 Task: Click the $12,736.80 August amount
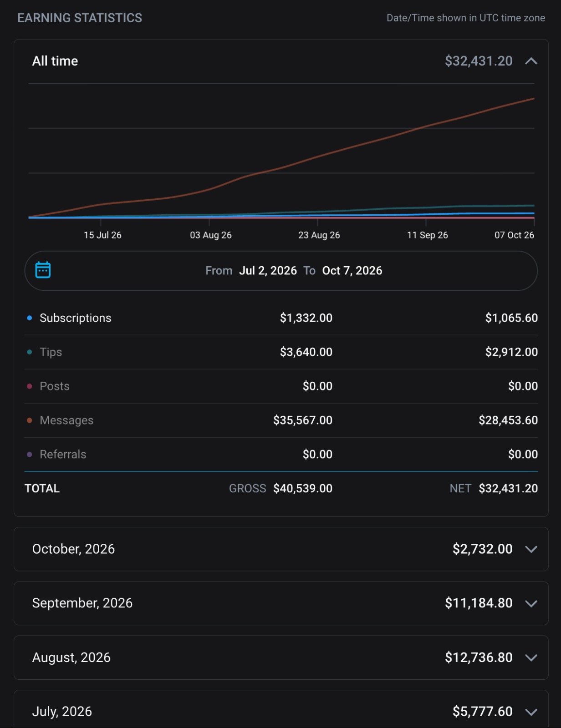479,657
